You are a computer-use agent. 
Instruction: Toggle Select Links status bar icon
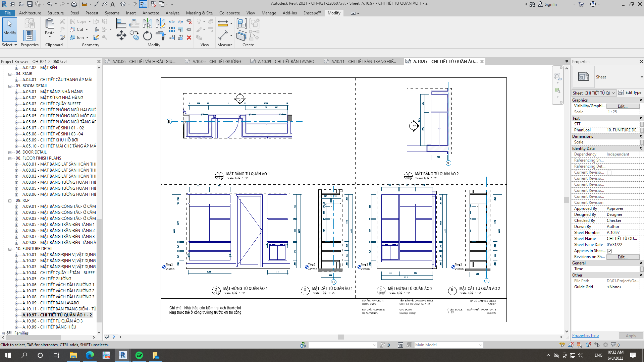[562, 345]
